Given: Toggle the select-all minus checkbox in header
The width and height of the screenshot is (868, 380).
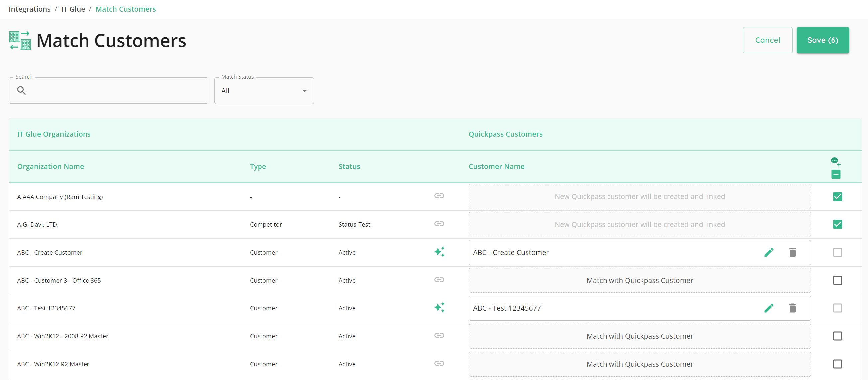Looking at the screenshot, I should tap(836, 174).
